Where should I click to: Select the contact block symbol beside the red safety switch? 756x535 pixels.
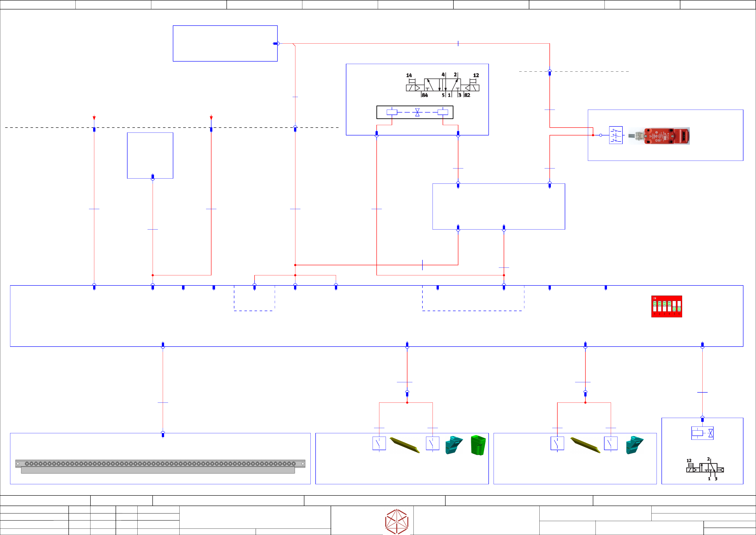[x=616, y=135]
